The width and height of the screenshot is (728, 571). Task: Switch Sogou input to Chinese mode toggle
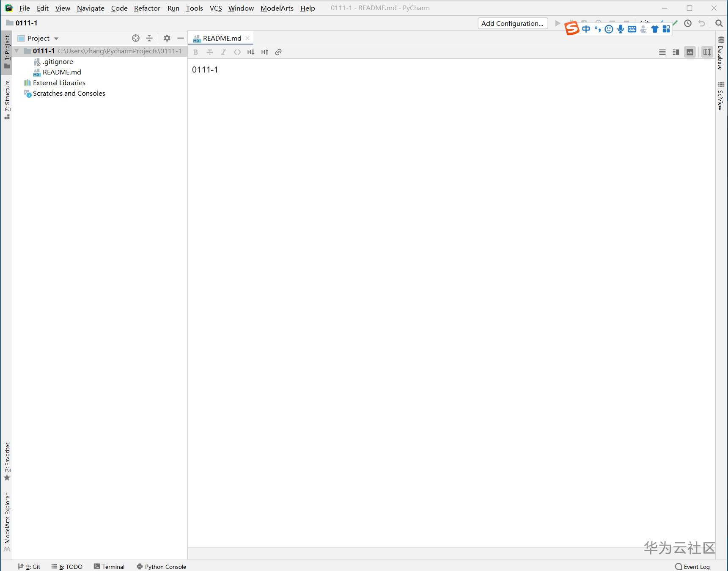click(x=586, y=29)
